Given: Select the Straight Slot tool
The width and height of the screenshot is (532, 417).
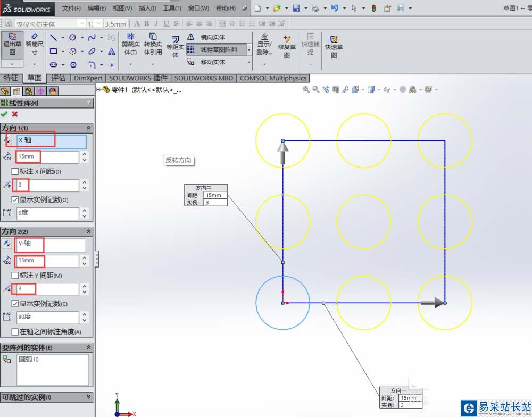Looking at the screenshot, I should (x=54, y=64).
